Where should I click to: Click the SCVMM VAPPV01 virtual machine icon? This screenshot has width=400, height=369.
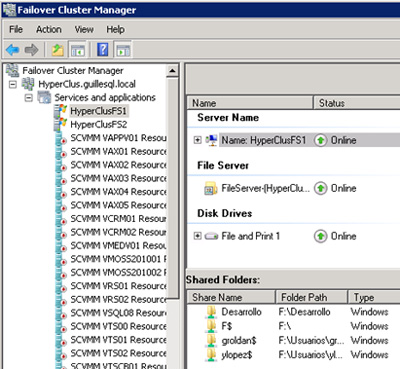pyautogui.click(x=61, y=138)
